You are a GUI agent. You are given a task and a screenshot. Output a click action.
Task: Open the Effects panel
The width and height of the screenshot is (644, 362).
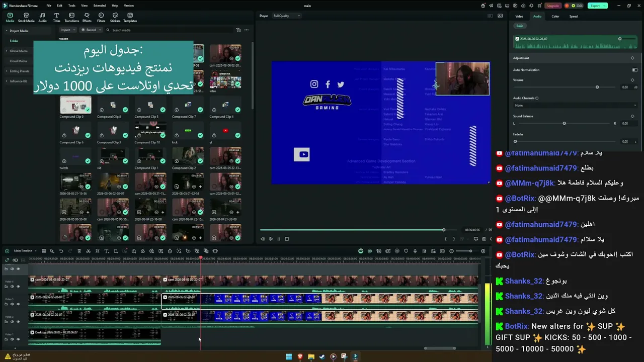[x=87, y=18]
